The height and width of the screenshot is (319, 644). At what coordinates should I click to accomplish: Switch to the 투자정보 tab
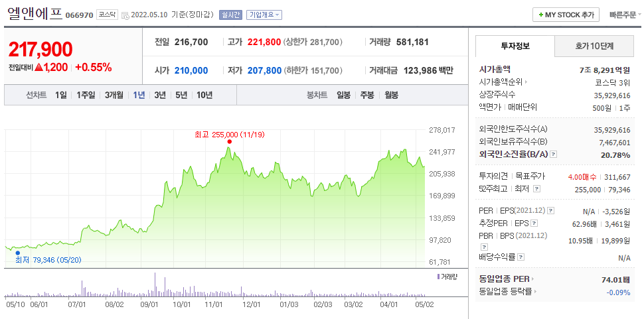pyautogui.click(x=515, y=46)
